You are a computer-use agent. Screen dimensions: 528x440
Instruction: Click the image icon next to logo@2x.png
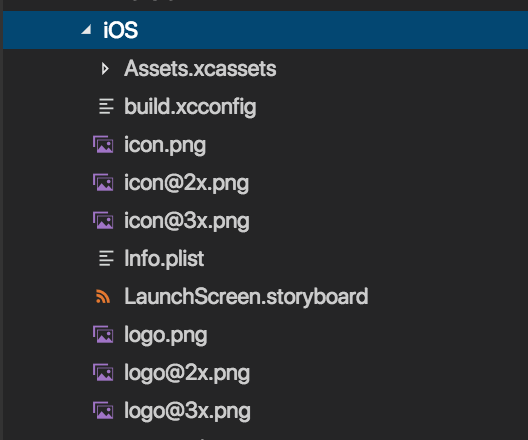pyautogui.click(x=103, y=373)
